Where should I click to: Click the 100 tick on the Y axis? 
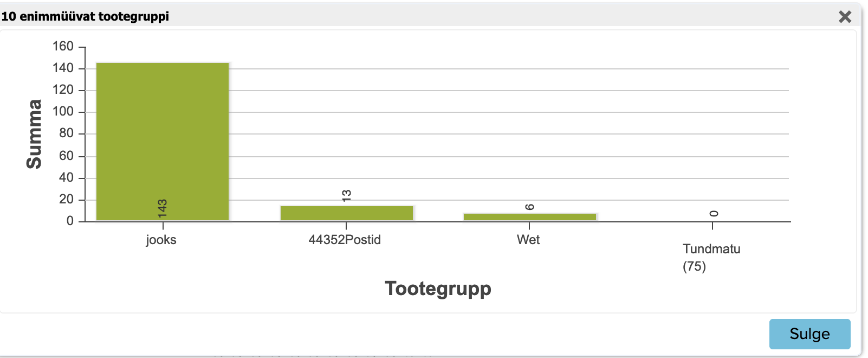pos(63,111)
